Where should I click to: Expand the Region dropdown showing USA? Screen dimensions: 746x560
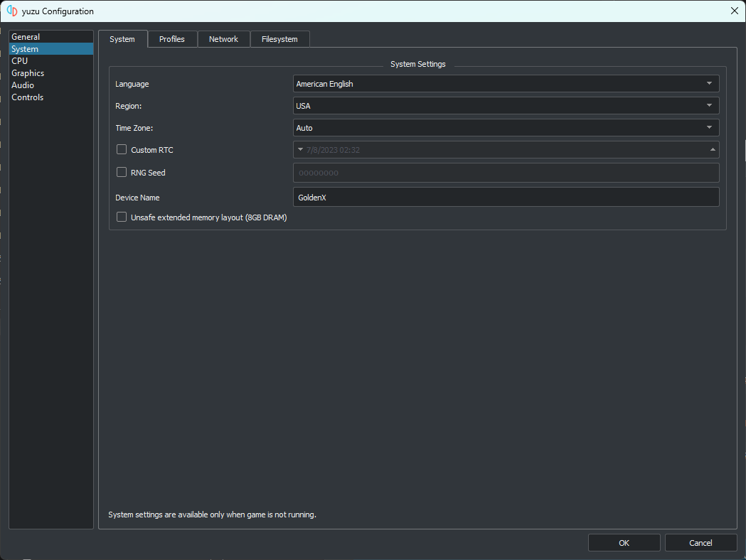click(x=506, y=106)
